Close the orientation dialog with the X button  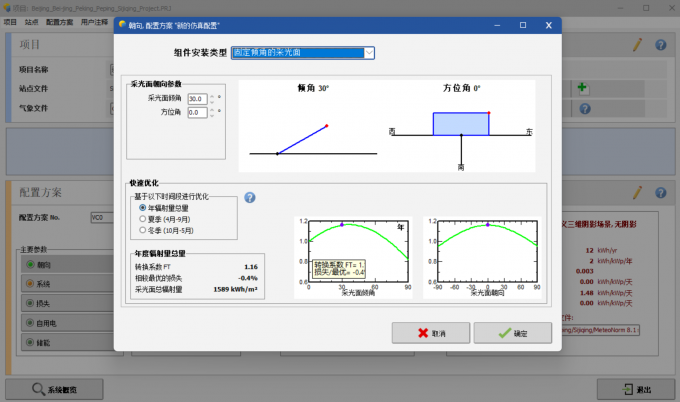coord(549,25)
